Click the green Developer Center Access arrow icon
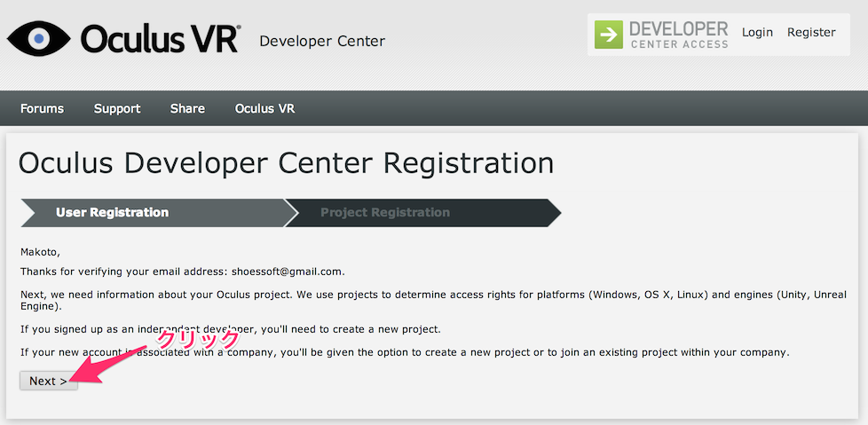The height and width of the screenshot is (425, 868). (x=608, y=35)
